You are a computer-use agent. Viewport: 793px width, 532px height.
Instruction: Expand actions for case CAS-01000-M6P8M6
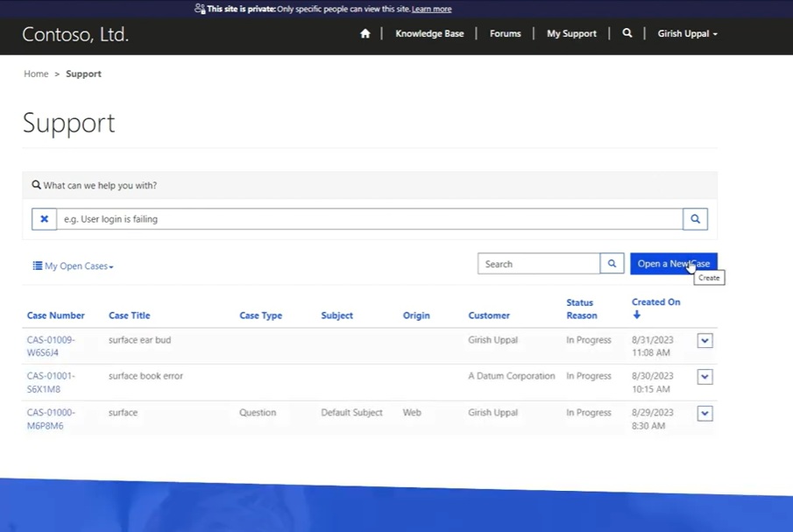coord(705,414)
